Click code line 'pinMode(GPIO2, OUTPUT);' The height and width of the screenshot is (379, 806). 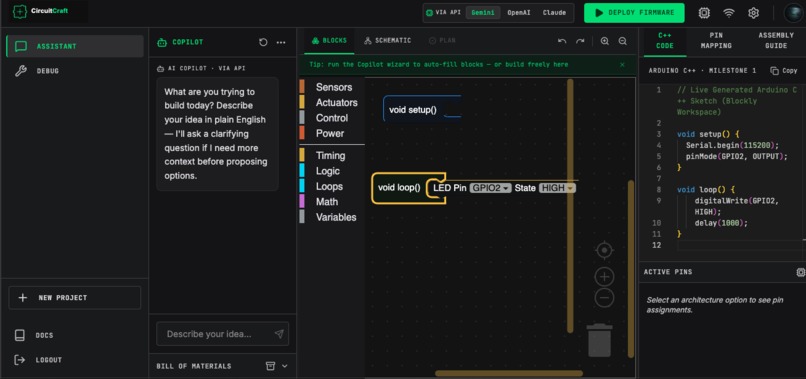pyautogui.click(x=736, y=156)
